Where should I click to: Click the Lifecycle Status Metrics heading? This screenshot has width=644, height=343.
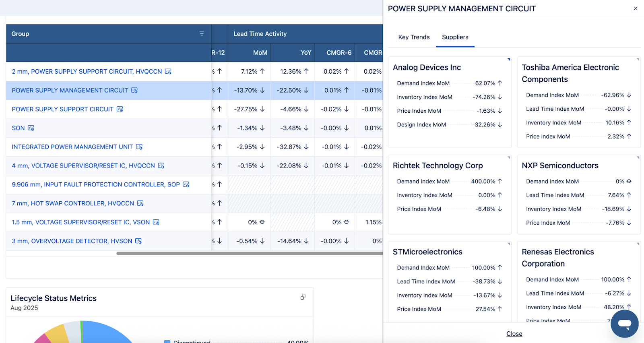[x=54, y=298]
